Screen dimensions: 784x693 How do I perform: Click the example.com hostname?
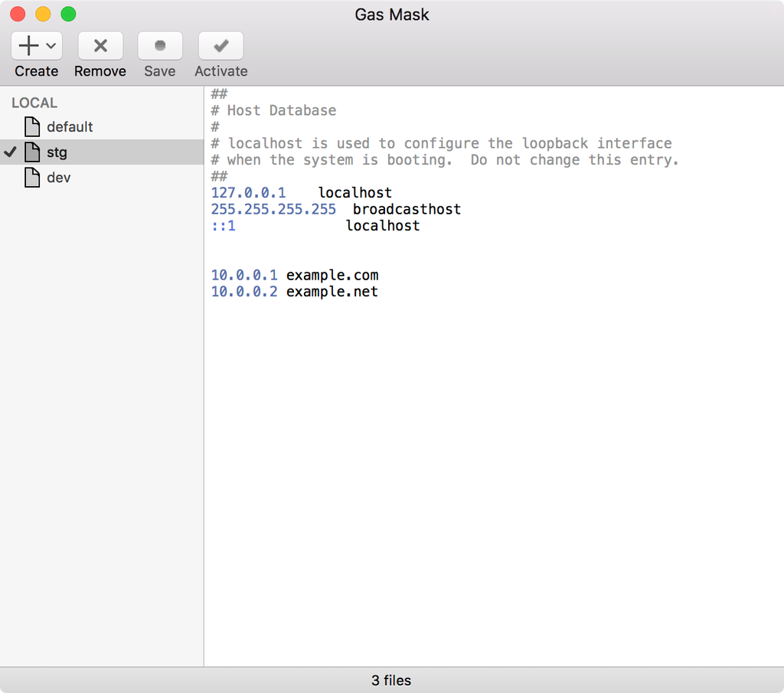coord(332,276)
